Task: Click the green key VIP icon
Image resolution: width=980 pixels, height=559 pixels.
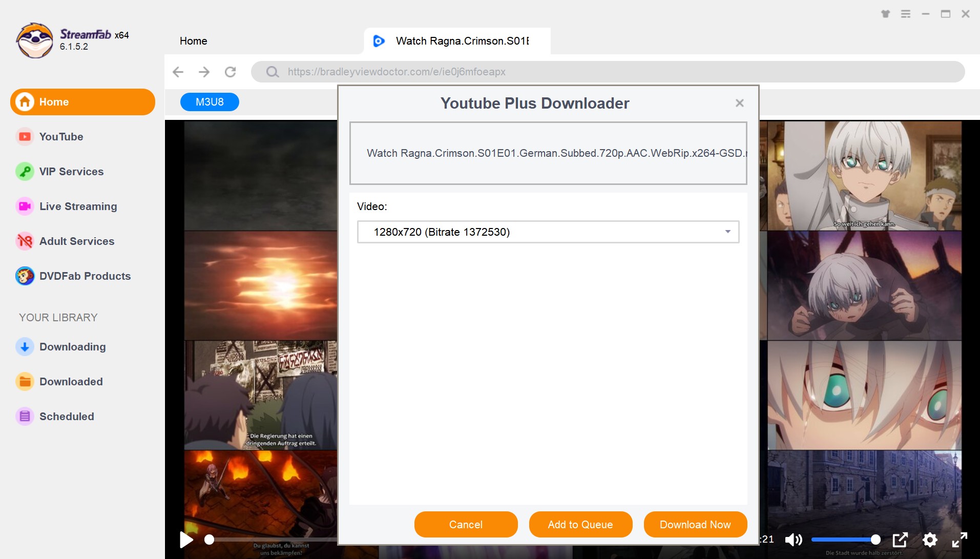Action: (25, 172)
